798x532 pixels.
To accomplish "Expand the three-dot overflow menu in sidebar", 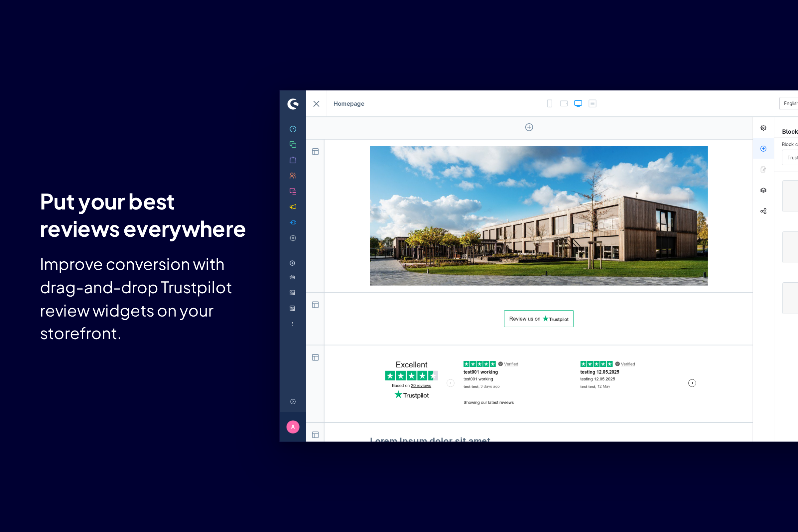I will [293, 323].
